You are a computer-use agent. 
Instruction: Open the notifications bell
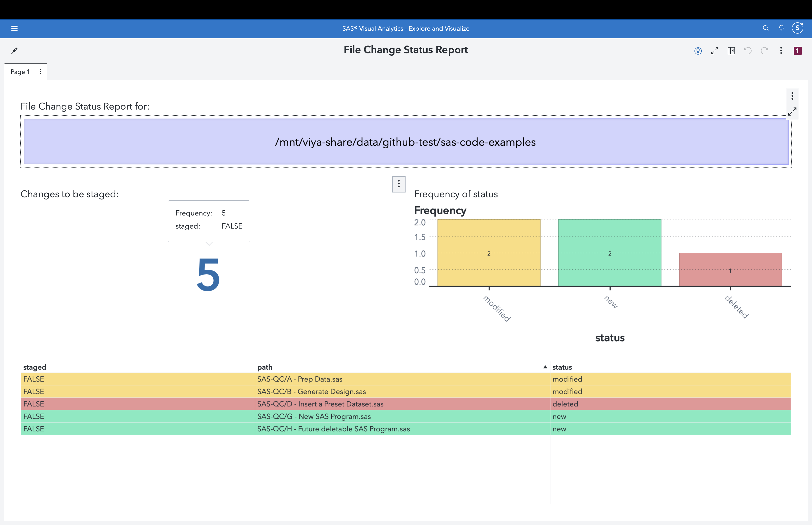click(x=781, y=28)
